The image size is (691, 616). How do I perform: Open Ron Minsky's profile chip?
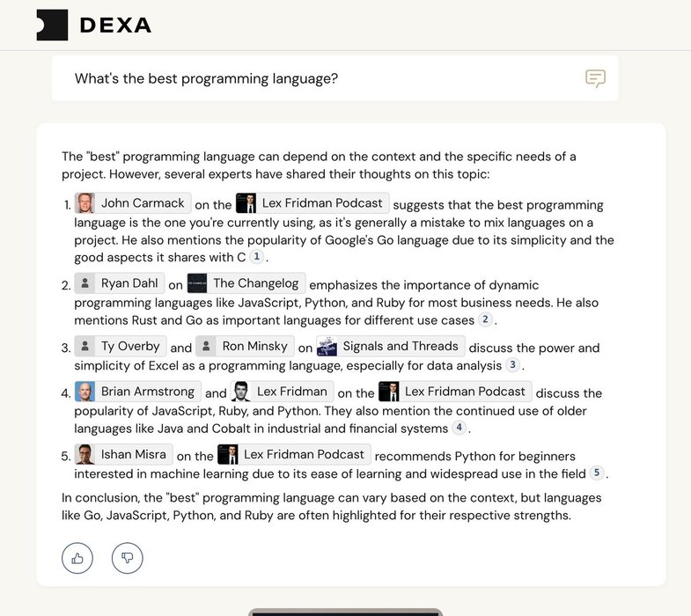click(x=245, y=347)
